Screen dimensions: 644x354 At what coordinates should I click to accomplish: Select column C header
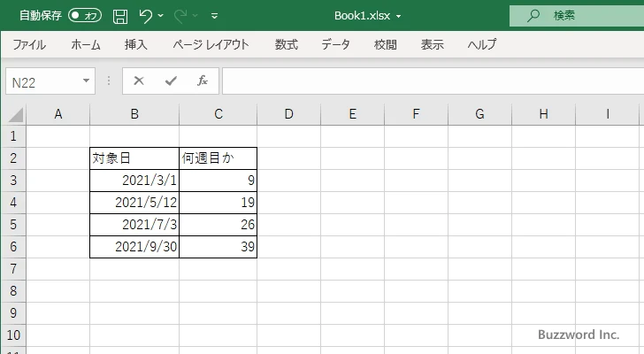click(218, 114)
